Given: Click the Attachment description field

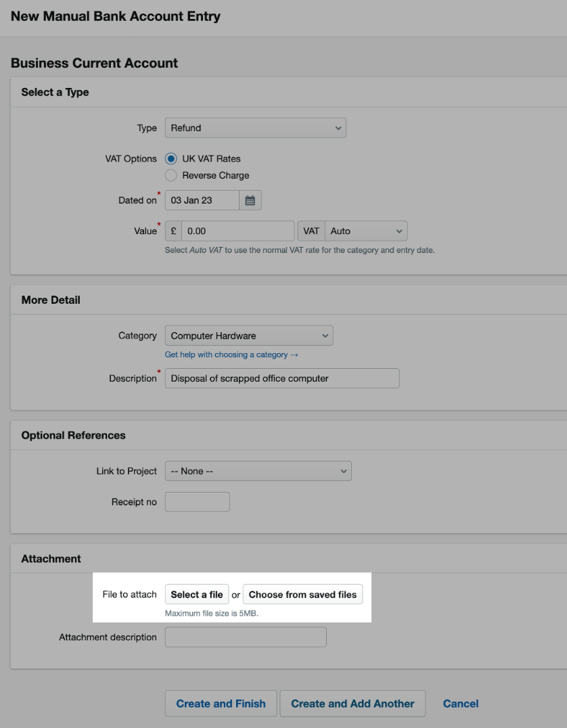Looking at the screenshot, I should [x=245, y=636].
